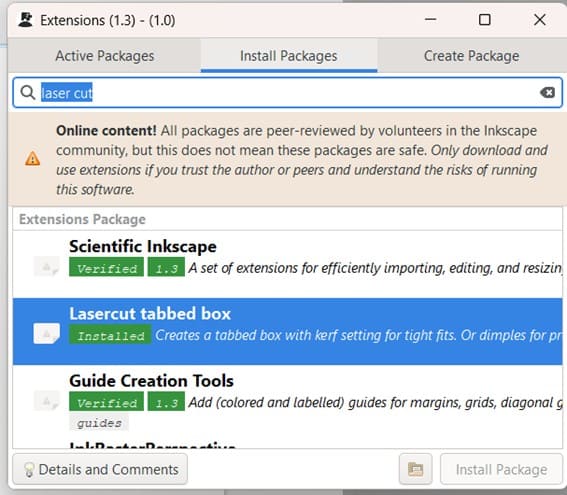Click the 'Add (colored and labelled) guides' description

tap(375, 402)
